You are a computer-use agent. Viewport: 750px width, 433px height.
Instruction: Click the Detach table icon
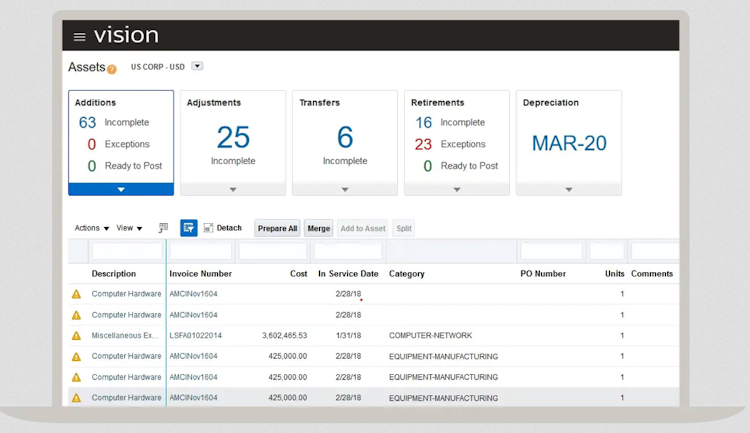(x=208, y=228)
